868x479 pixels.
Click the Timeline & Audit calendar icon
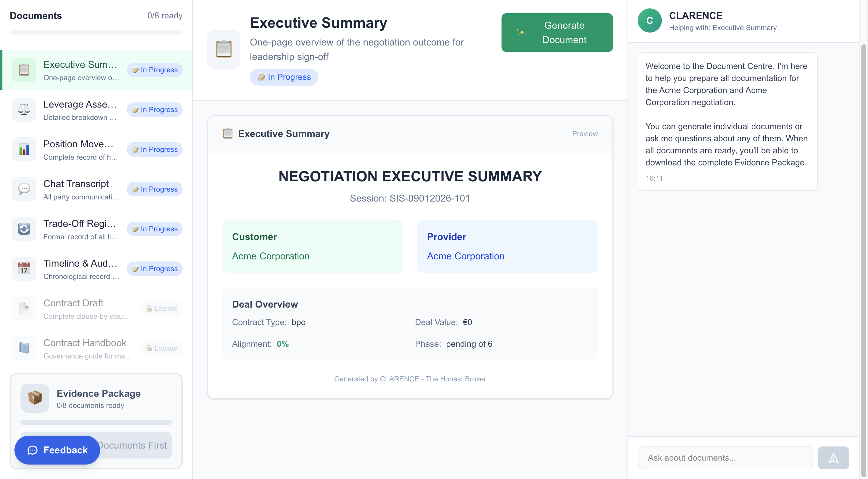[24, 268]
